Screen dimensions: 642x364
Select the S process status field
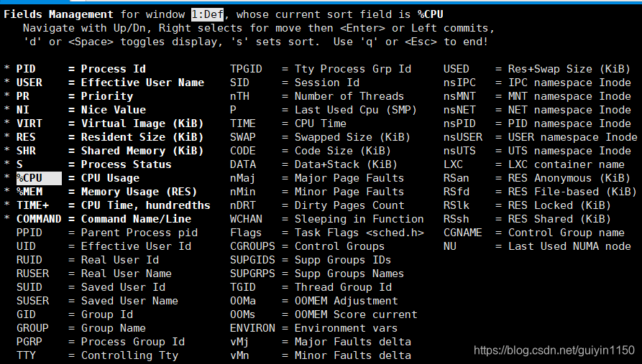[x=19, y=164]
